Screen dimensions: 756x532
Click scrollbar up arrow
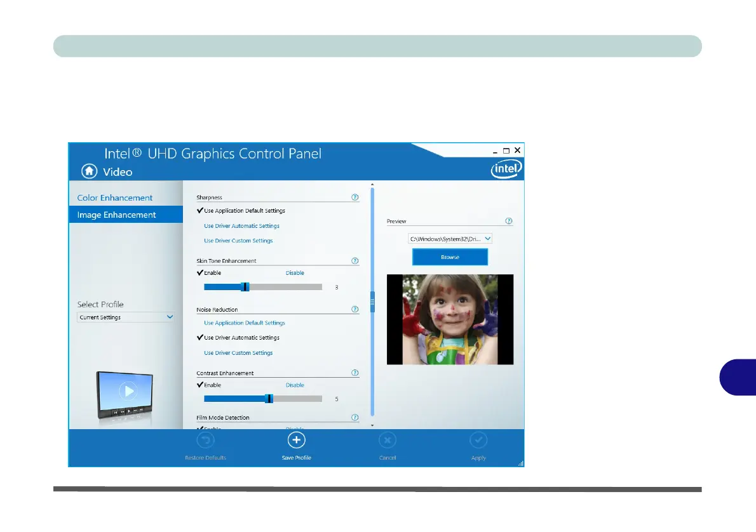(372, 185)
